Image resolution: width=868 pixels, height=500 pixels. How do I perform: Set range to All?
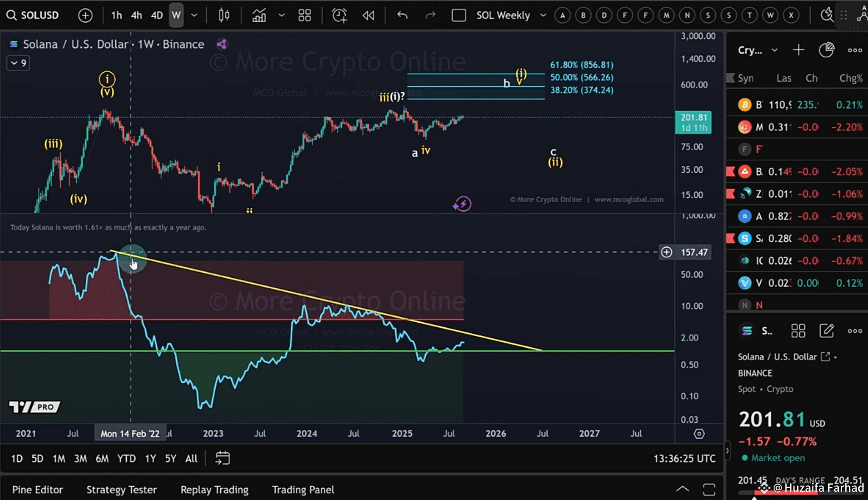pyautogui.click(x=191, y=458)
